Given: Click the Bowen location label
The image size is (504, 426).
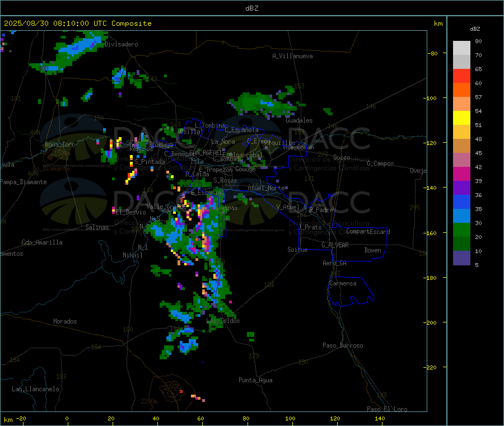Looking at the screenshot, I should [373, 250].
